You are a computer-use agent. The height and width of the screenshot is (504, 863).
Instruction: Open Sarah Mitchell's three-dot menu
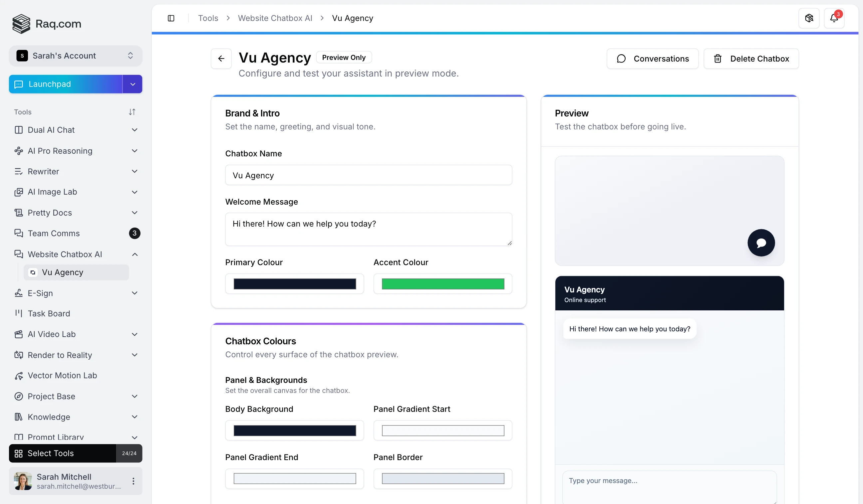click(x=133, y=481)
